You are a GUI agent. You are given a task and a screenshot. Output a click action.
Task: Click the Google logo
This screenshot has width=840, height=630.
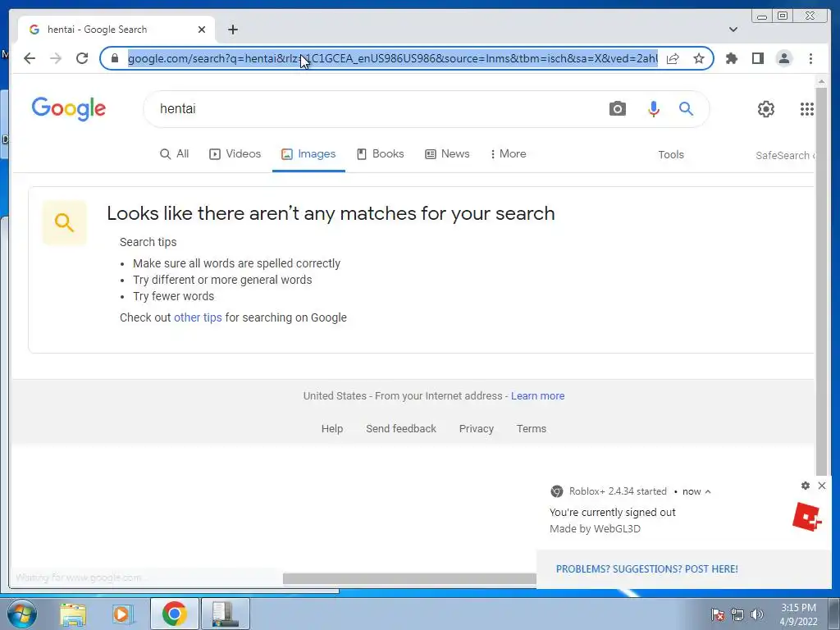tap(69, 109)
